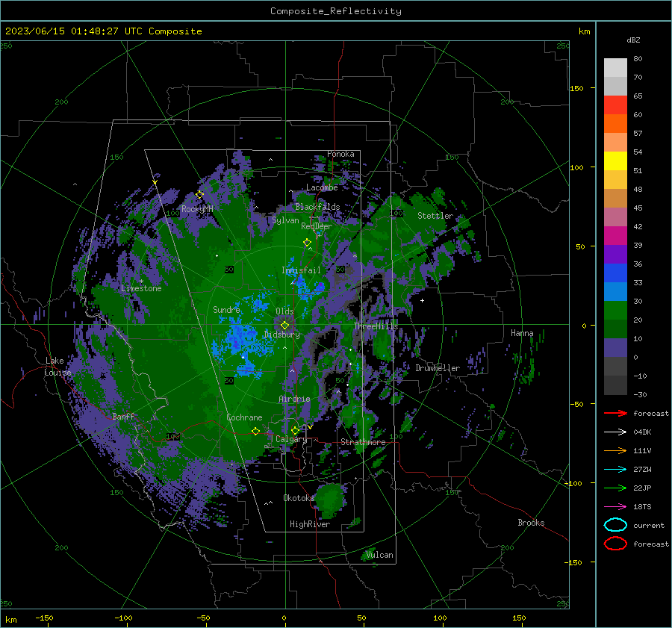Click the Brooks city label
The height and width of the screenshot is (628, 672).
pyautogui.click(x=531, y=523)
